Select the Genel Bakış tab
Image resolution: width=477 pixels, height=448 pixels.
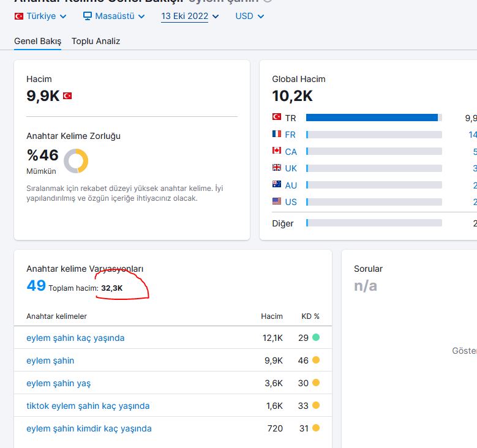click(38, 41)
